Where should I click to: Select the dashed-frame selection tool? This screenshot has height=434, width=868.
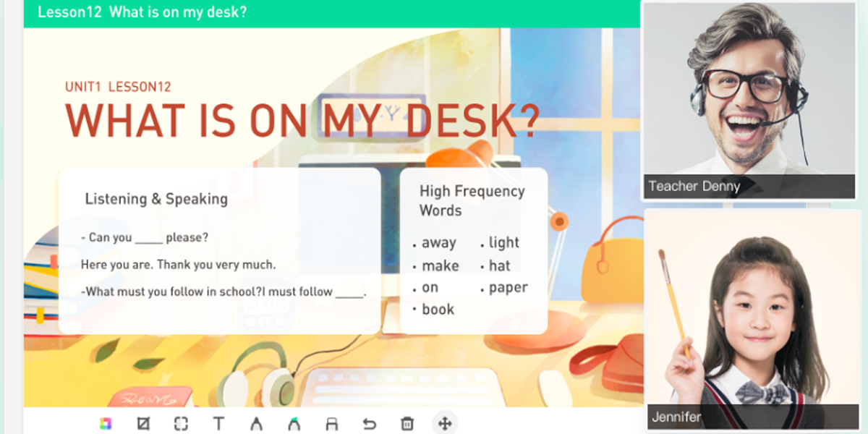click(181, 424)
